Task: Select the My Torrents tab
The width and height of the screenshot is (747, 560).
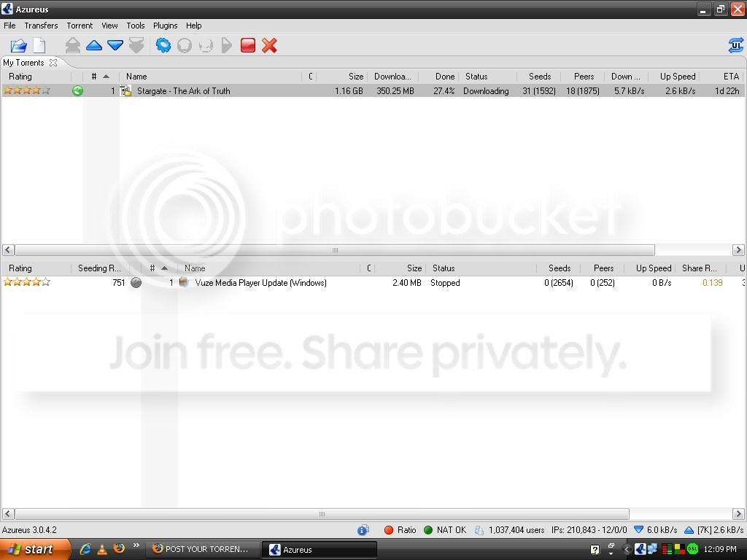Action: [x=23, y=63]
